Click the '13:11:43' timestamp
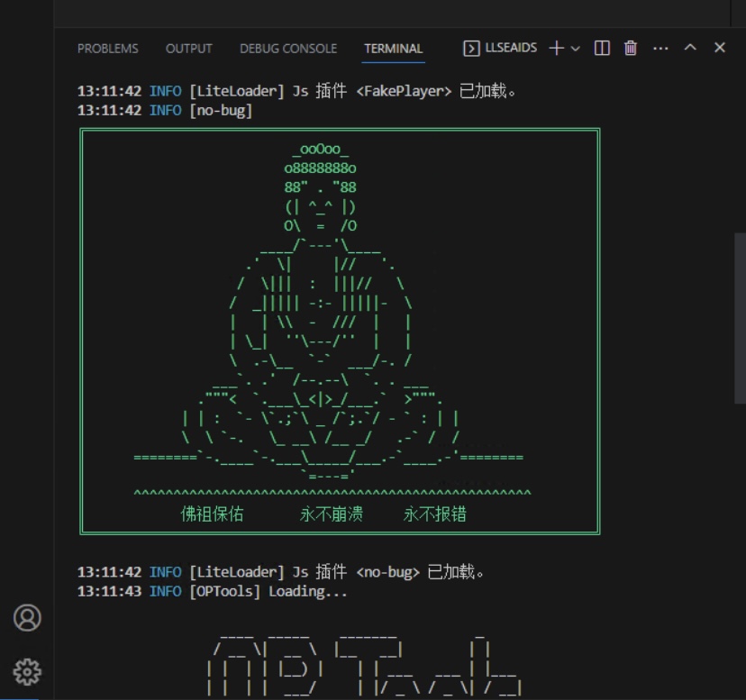746x700 pixels. click(x=109, y=591)
